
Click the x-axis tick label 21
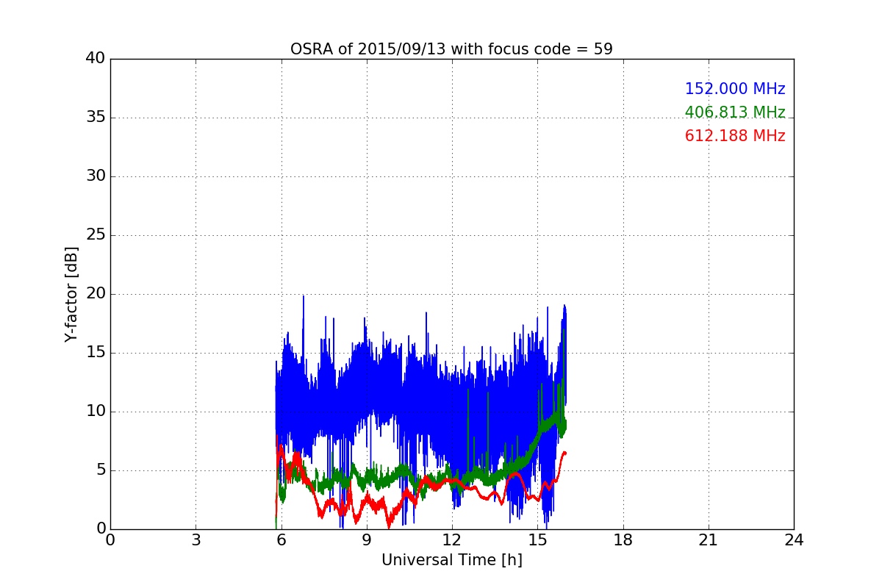click(x=708, y=539)
